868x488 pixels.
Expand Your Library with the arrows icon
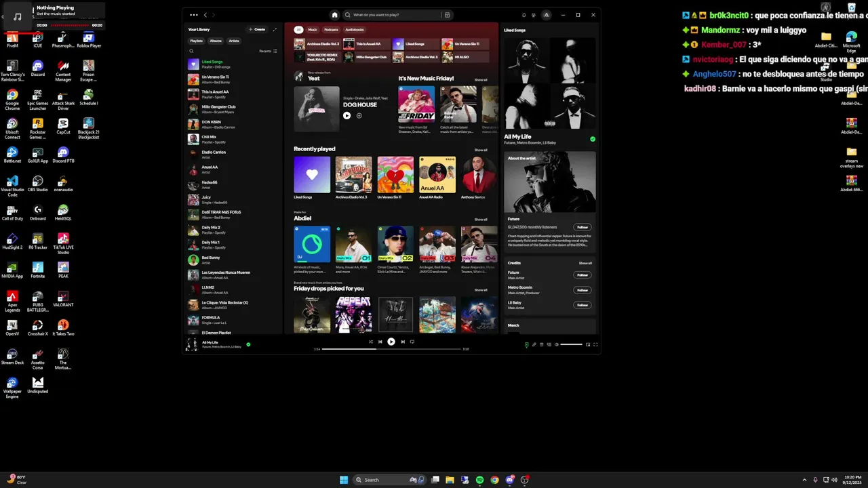pos(275,30)
